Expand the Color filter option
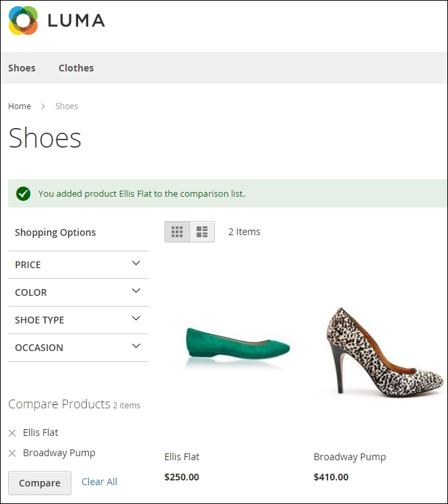The width and height of the screenshot is (448, 504). pos(136,292)
